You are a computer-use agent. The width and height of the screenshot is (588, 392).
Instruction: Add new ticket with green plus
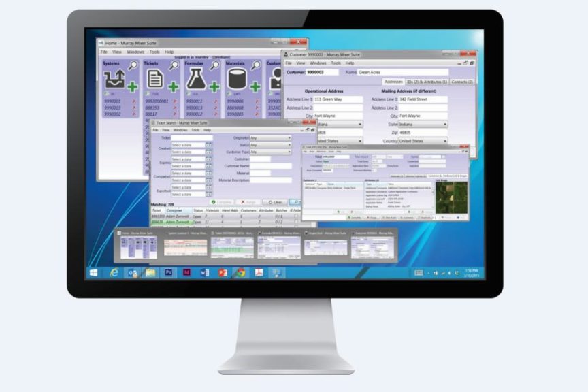coord(174,86)
